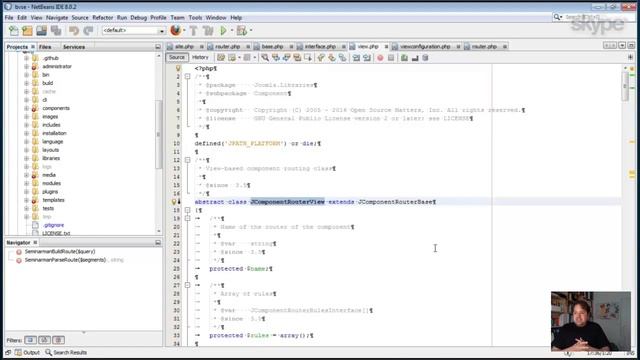
Task: Click the Output window icon at bottom
Action: click(x=18, y=352)
